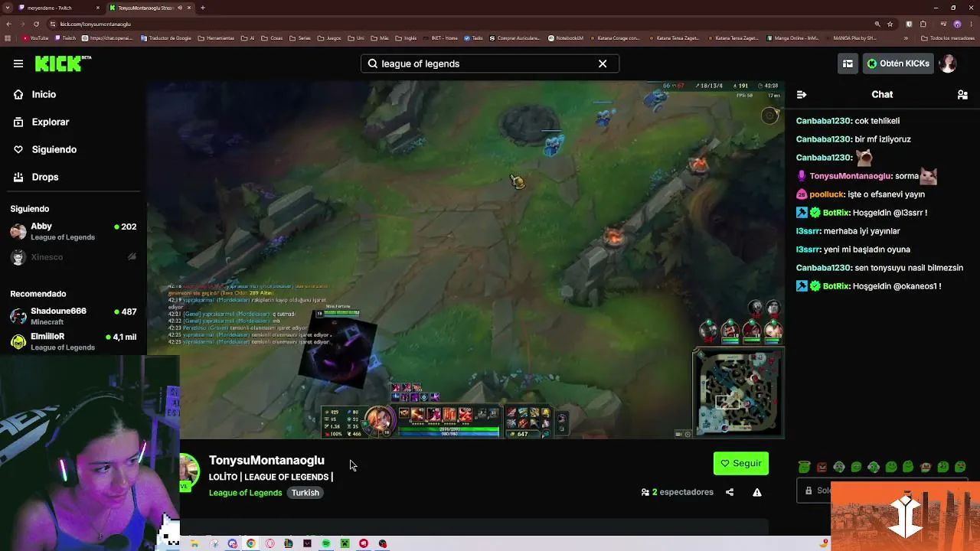Open Google Chrome from the taskbar
Image resolution: width=980 pixels, height=551 pixels.
[250, 543]
